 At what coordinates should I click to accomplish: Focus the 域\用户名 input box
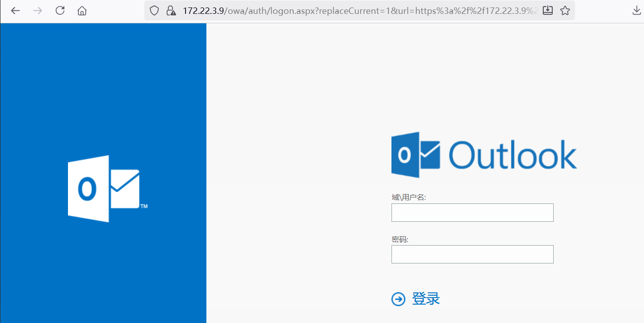[472, 212]
